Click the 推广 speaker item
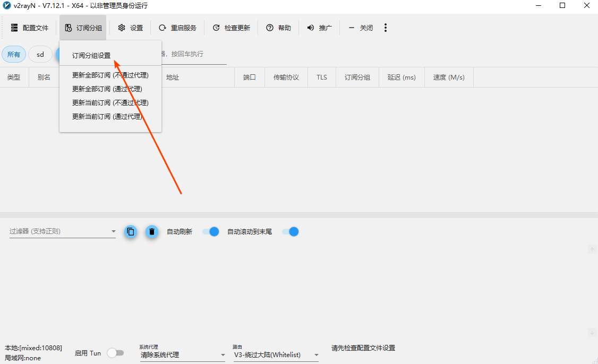The width and height of the screenshot is (598, 364). pos(319,28)
